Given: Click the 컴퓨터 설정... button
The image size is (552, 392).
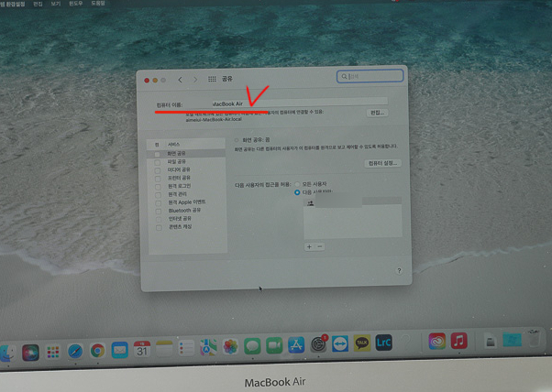Looking at the screenshot, I should (382, 163).
